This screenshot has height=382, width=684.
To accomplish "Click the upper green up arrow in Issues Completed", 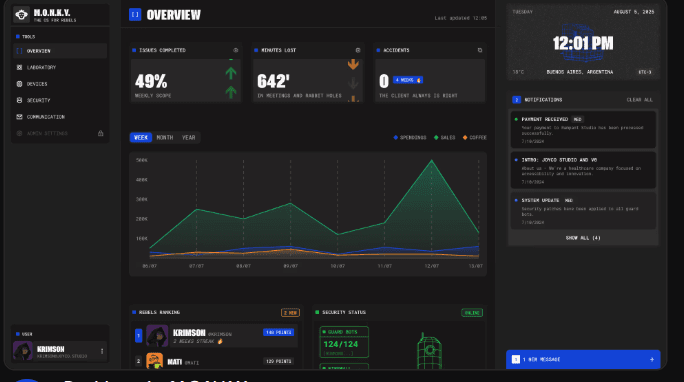I will pyautogui.click(x=231, y=73).
